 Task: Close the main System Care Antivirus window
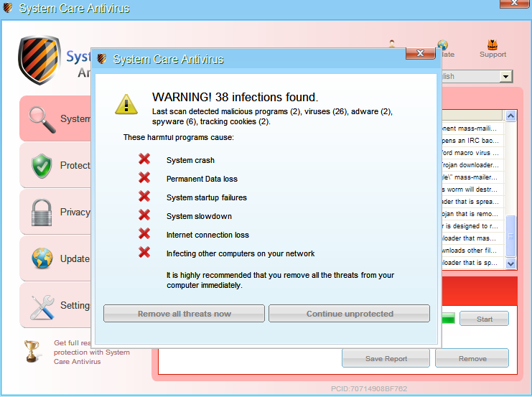click(514, 3)
